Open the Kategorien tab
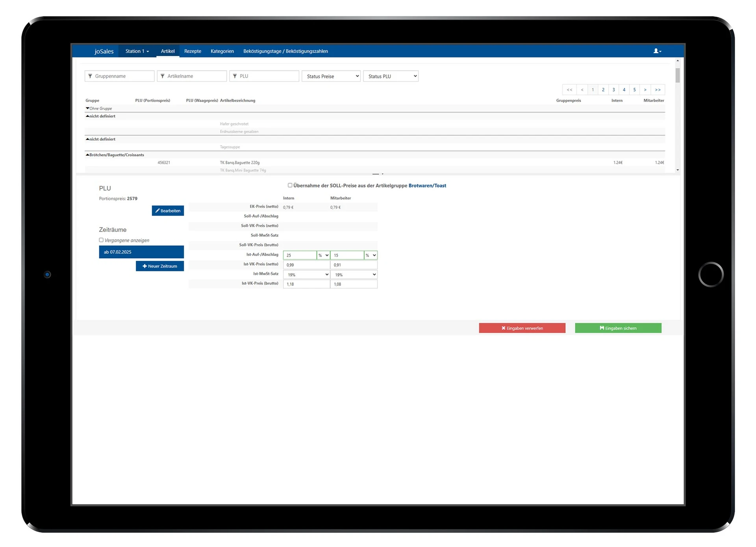Screen dimensions: 756x547 tap(222, 51)
